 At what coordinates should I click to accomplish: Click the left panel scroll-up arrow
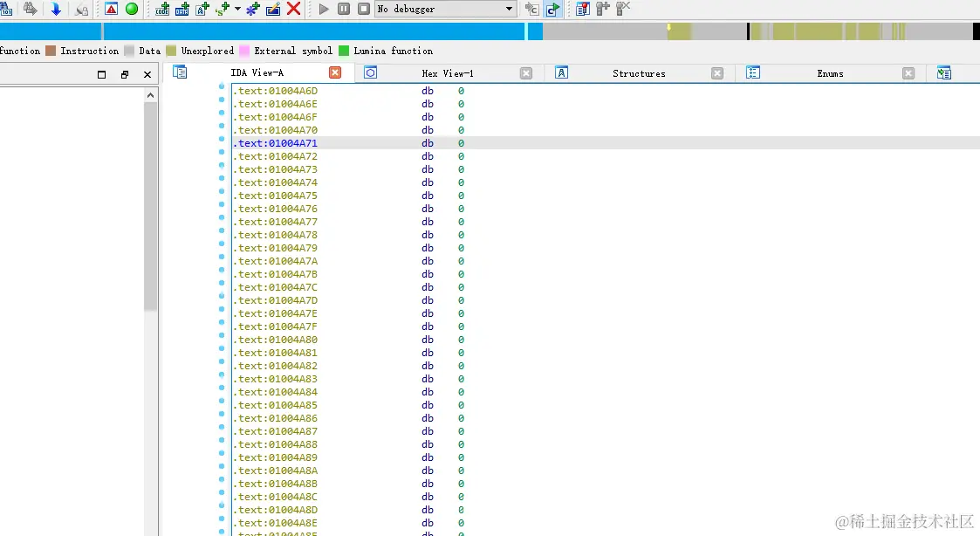150,95
